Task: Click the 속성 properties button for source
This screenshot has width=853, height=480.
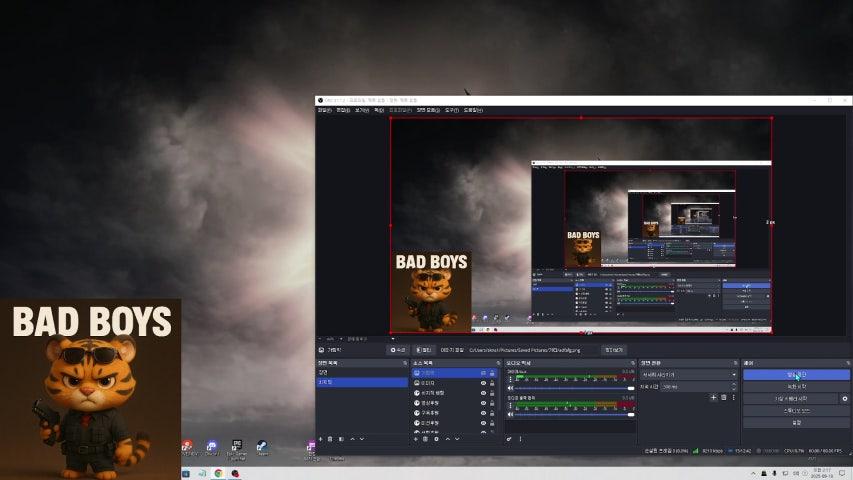Action: pyautogui.click(x=398, y=350)
